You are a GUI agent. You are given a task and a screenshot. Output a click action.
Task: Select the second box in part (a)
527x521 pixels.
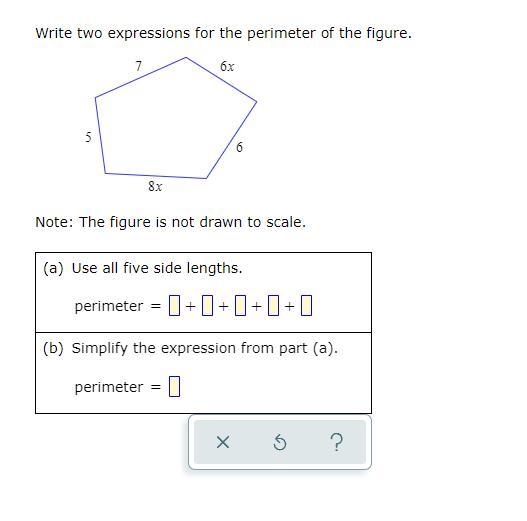pyautogui.click(x=207, y=305)
